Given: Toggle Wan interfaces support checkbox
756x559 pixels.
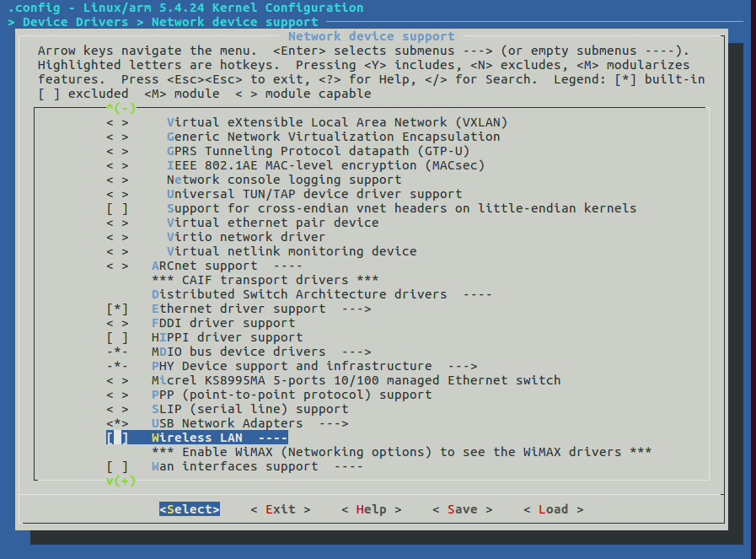Looking at the screenshot, I should click(x=117, y=466).
